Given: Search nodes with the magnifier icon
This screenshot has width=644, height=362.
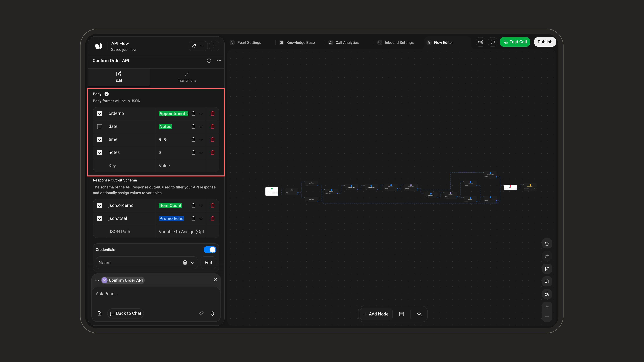Looking at the screenshot, I should point(419,314).
